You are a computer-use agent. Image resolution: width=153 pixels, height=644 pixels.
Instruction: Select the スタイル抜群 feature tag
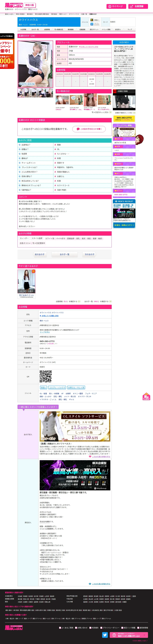37,238
